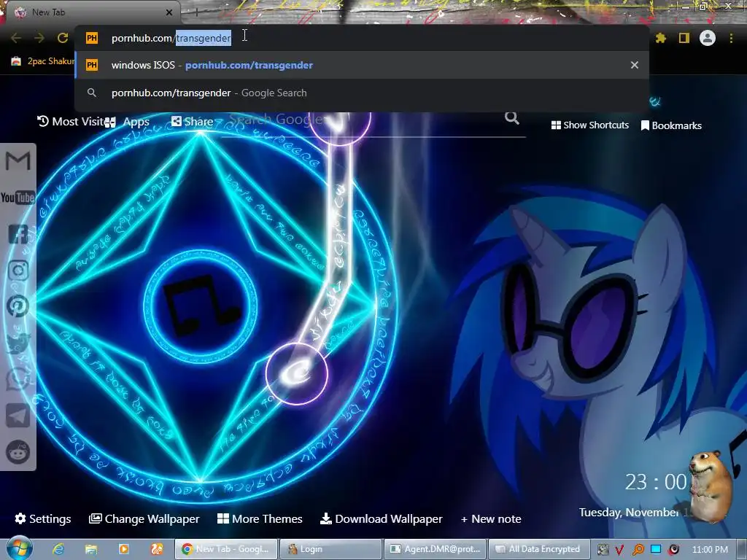This screenshot has height=560, width=747.
Task: Open the Facebook shortcut in the sidebar
Action: pyautogui.click(x=18, y=234)
